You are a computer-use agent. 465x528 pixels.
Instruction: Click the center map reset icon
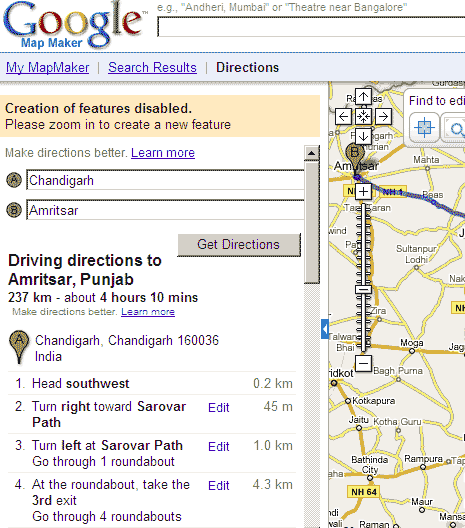click(363, 117)
